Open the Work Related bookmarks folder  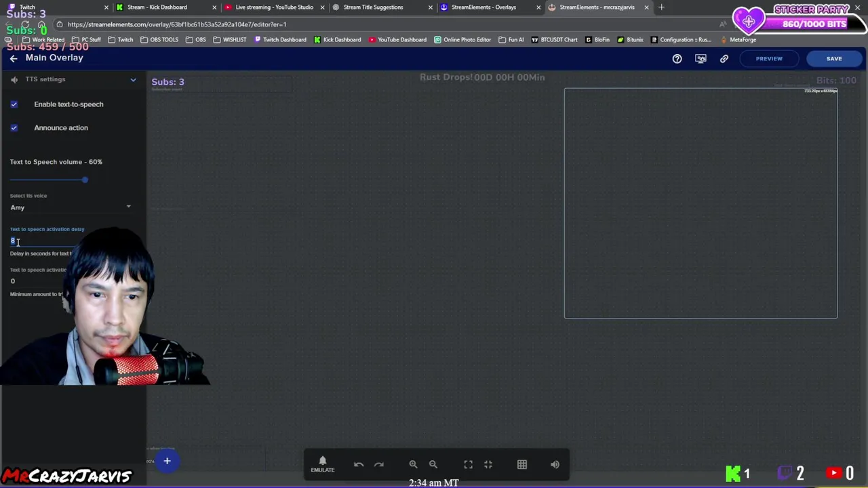coord(43,40)
